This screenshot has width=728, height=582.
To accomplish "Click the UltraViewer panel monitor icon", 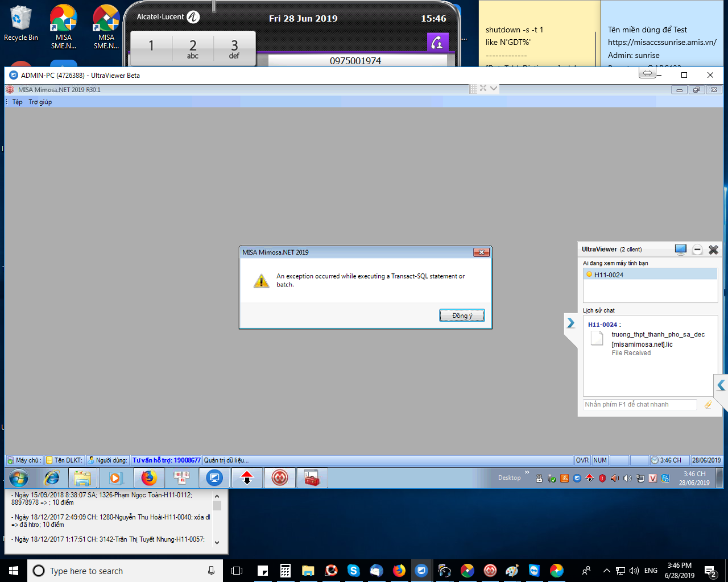I will tap(680, 249).
